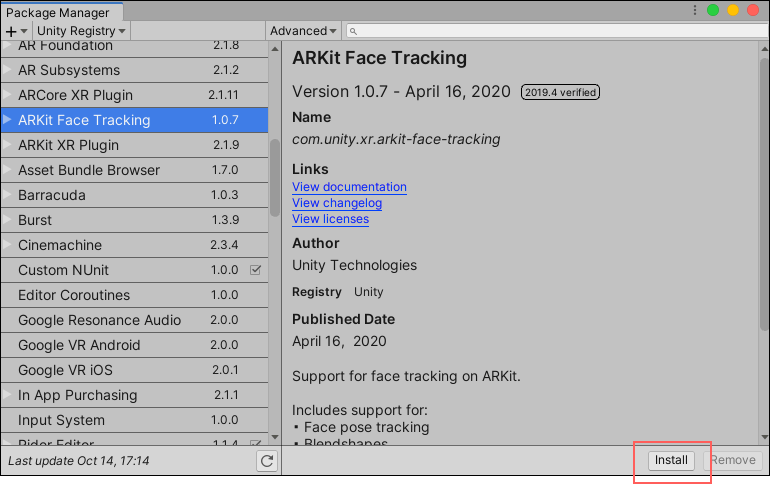This screenshot has width=770, height=485.
Task: Open the View changelog link
Action: pos(337,203)
